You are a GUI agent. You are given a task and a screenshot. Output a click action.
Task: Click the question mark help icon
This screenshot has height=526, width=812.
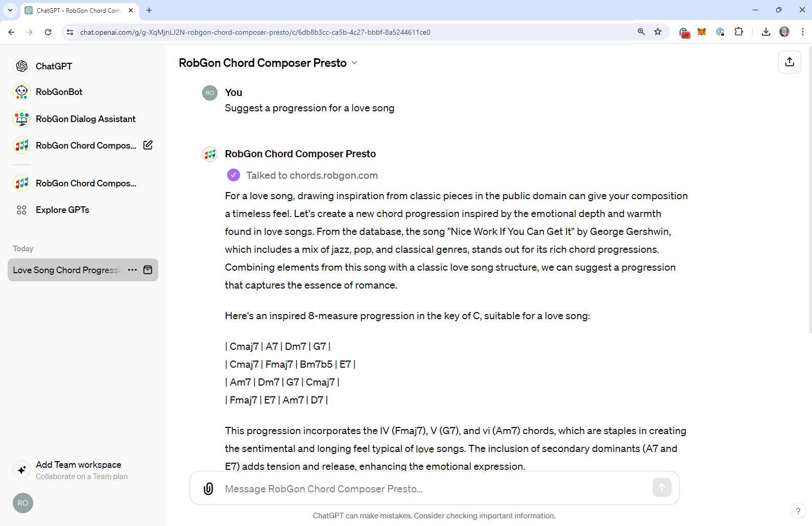point(798,511)
